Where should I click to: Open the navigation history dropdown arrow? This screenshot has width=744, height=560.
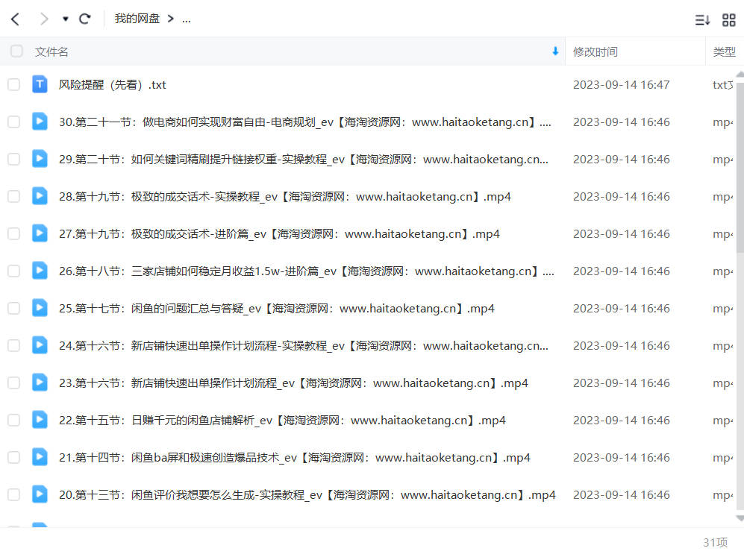coord(66,19)
